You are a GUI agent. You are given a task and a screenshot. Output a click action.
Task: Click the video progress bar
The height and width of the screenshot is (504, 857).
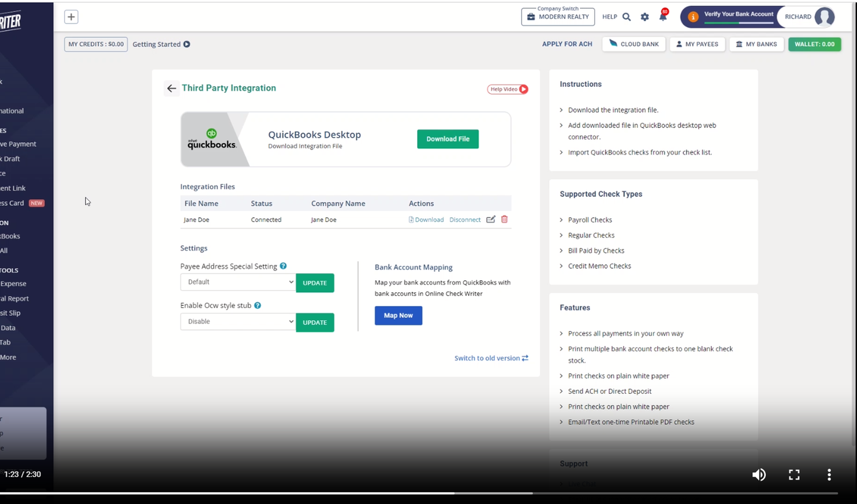pyautogui.click(x=419, y=493)
